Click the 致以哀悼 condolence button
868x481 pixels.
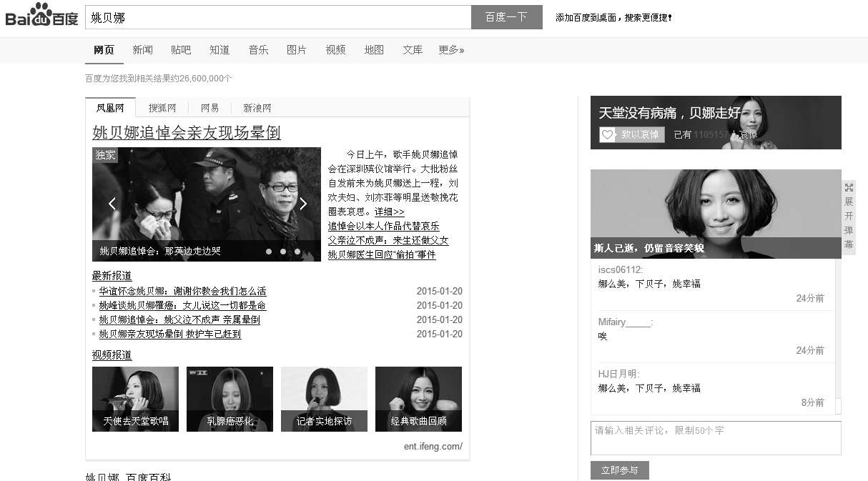coord(632,134)
